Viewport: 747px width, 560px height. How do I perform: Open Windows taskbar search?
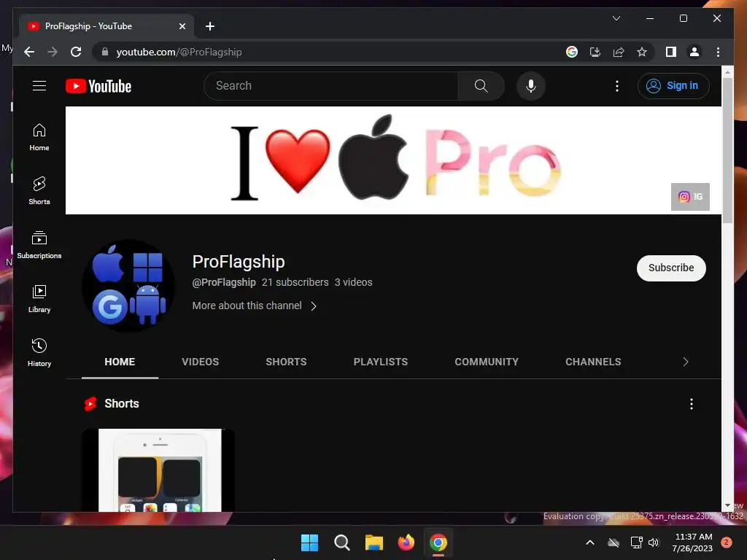point(341,542)
